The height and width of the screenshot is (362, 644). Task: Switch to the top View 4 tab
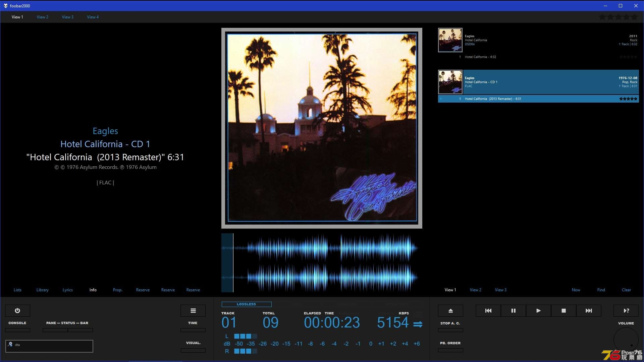click(x=93, y=17)
